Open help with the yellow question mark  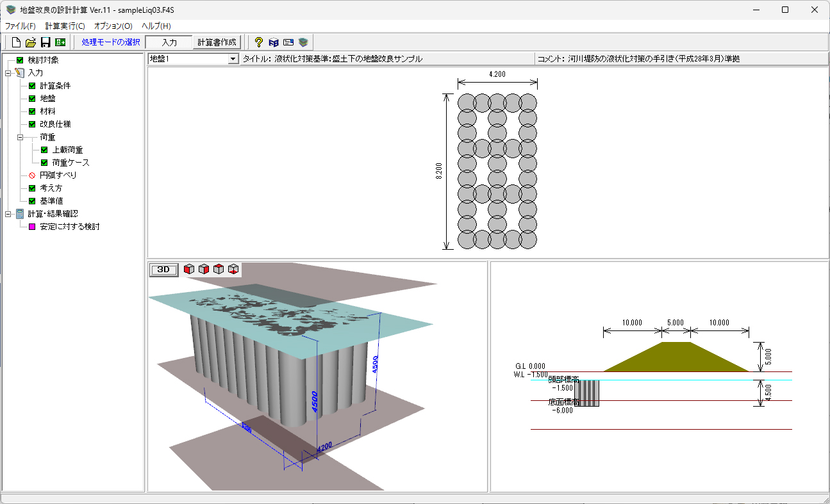click(x=259, y=42)
